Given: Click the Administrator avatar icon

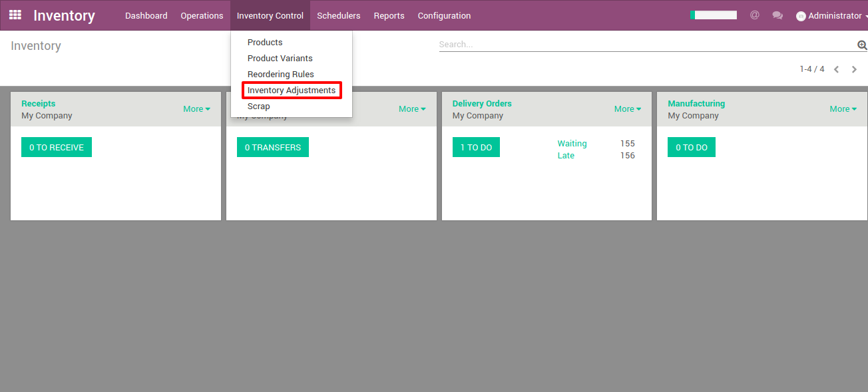Looking at the screenshot, I should (x=801, y=16).
